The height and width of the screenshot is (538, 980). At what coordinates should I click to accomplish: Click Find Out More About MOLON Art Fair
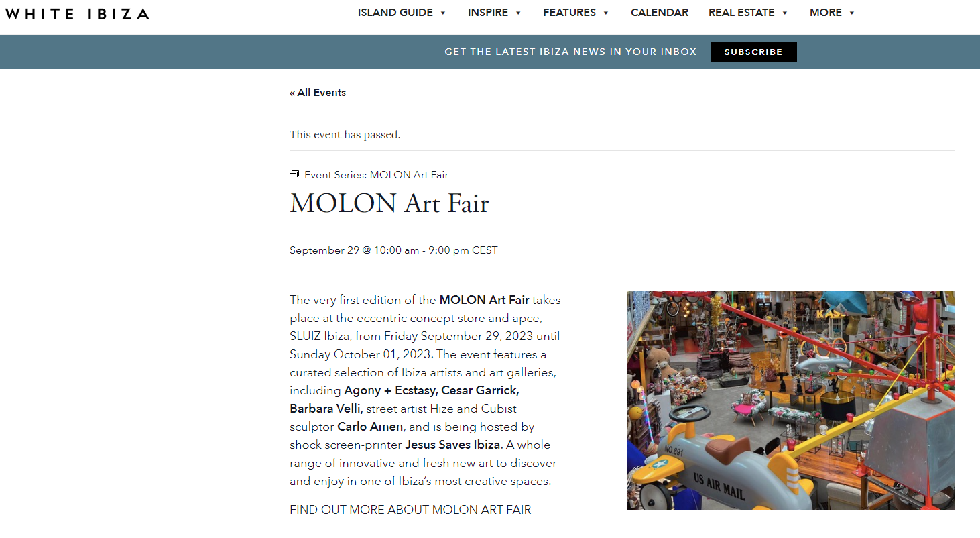pos(410,510)
